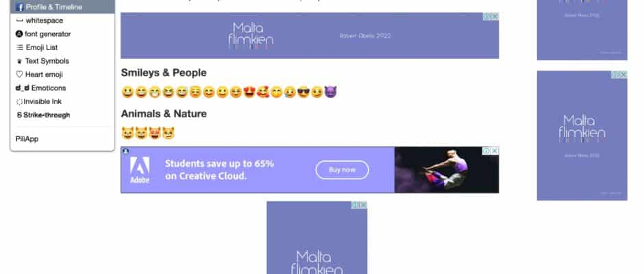
Task: Choose the smirking cat emoji
Action: click(x=169, y=133)
